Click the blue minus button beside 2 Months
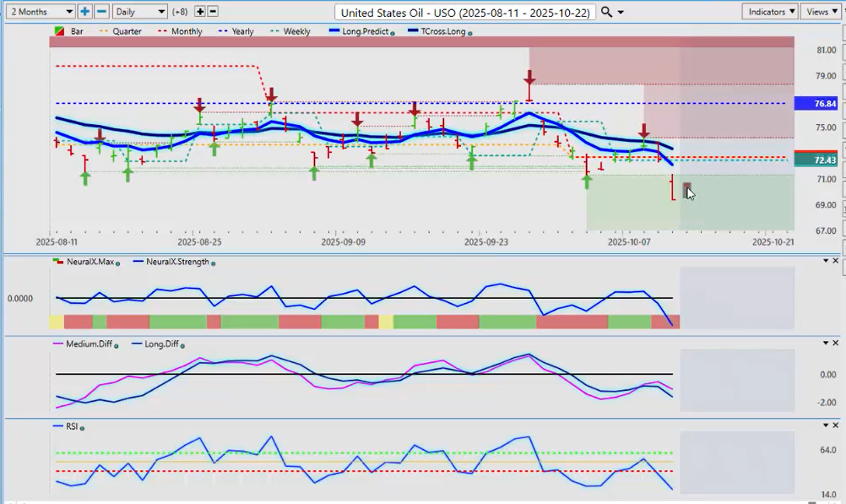846x504 pixels. coord(101,12)
